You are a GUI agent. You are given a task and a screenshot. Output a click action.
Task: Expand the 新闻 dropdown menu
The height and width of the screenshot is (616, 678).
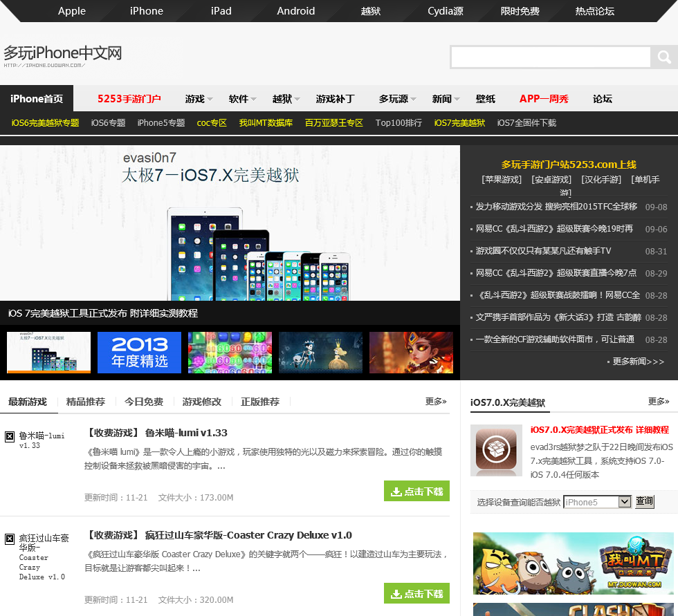[446, 99]
